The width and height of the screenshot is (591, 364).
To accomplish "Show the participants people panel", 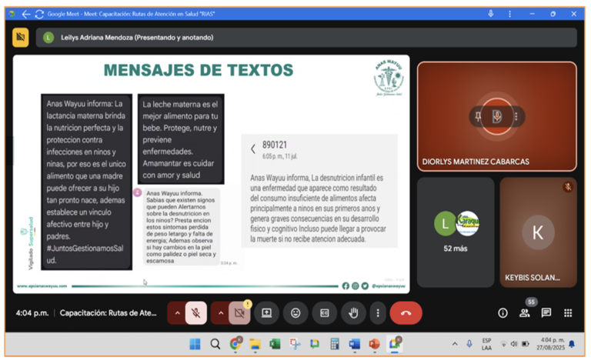I will point(524,313).
